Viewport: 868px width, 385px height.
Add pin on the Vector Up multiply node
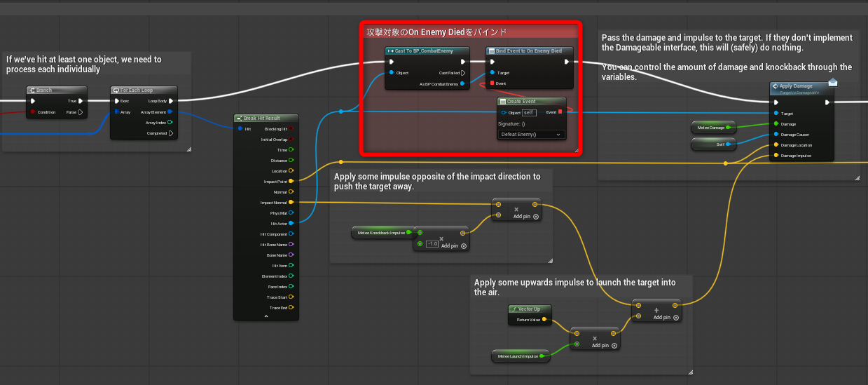pos(604,346)
